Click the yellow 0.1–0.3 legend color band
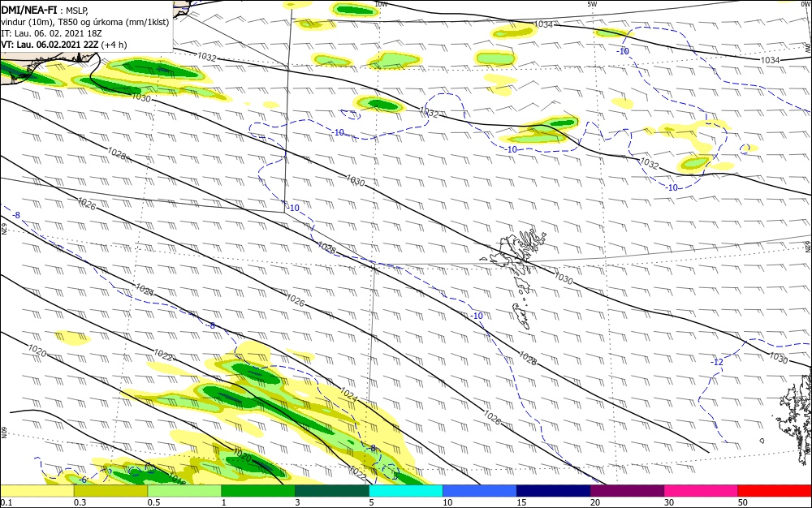Screen dimensions: 812x508 pos(37,491)
